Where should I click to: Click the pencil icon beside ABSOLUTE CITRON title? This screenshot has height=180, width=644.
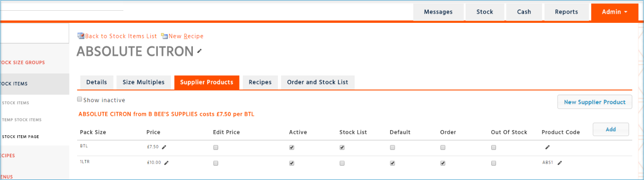coord(199,51)
